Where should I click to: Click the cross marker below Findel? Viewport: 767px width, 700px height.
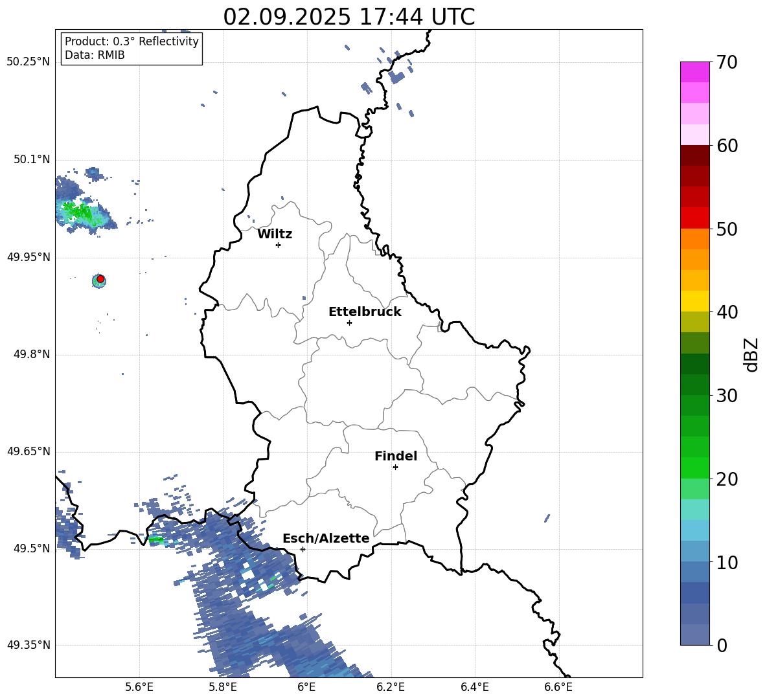click(x=395, y=468)
